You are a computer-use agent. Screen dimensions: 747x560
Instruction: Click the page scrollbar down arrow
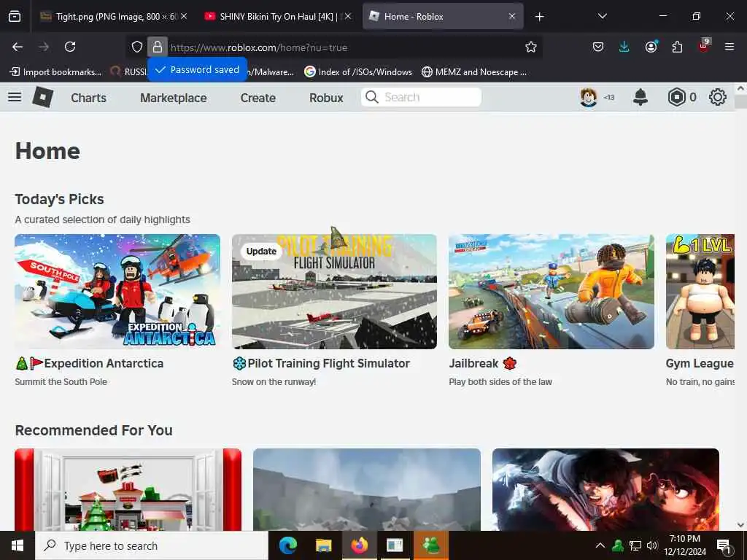740,525
